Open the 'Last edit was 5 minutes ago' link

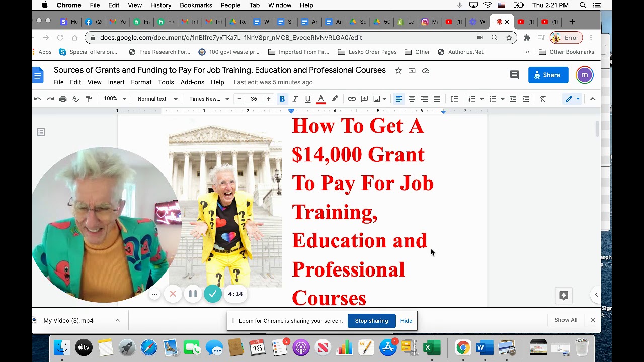click(x=273, y=82)
